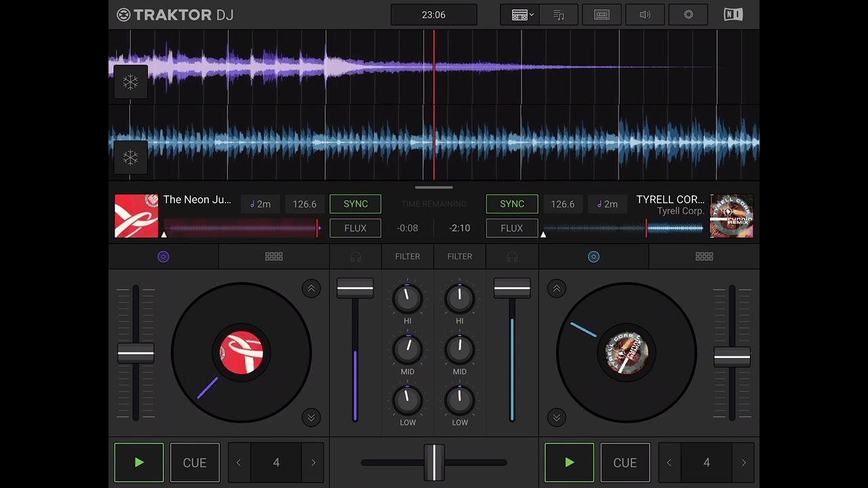The width and height of the screenshot is (868, 488).
Task: Toggle SYNC on the right deck
Action: 512,204
